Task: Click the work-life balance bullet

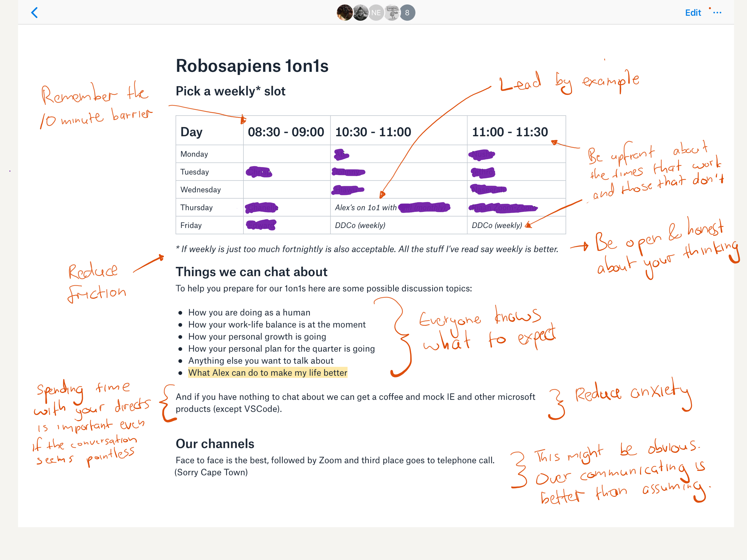Action: point(277,325)
